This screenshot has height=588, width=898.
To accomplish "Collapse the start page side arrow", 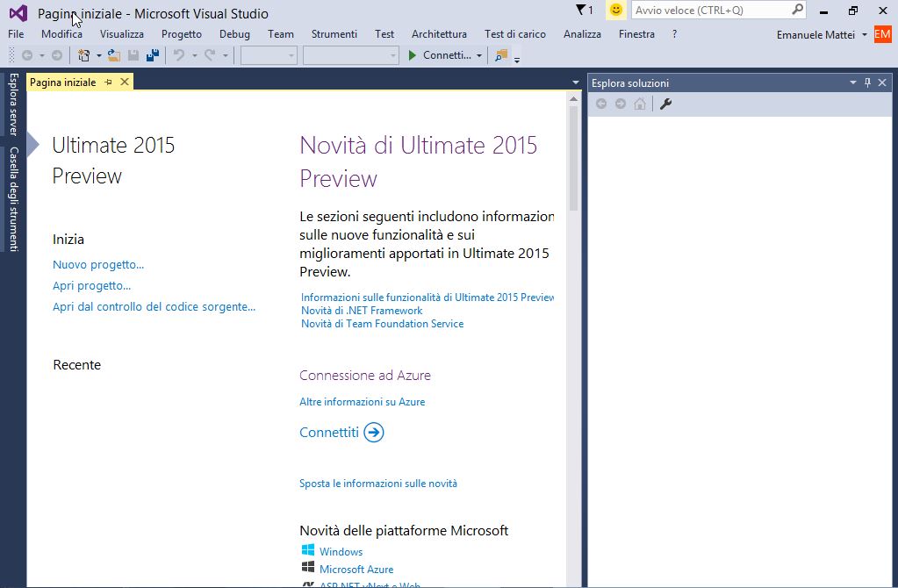I will (33, 144).
